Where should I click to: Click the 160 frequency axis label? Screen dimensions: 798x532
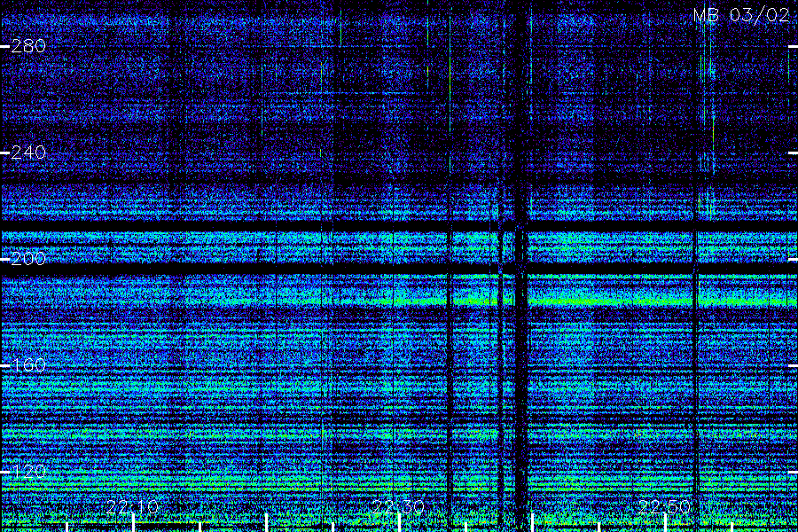[28, 365]
